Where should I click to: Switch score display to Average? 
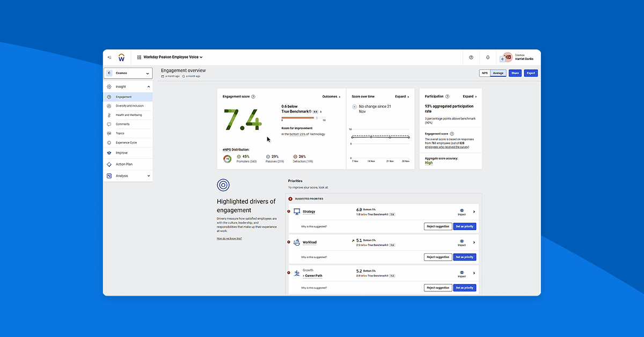coord(499,72)
